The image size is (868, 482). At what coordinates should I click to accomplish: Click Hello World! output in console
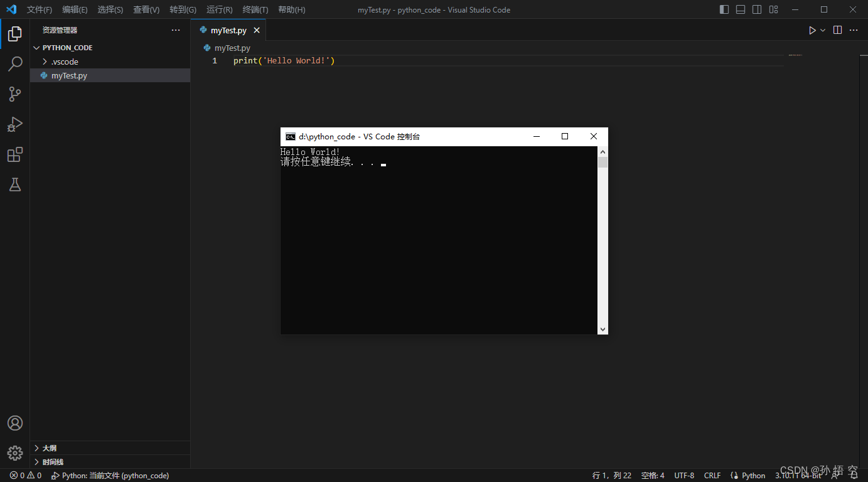(x=310, y=152)
